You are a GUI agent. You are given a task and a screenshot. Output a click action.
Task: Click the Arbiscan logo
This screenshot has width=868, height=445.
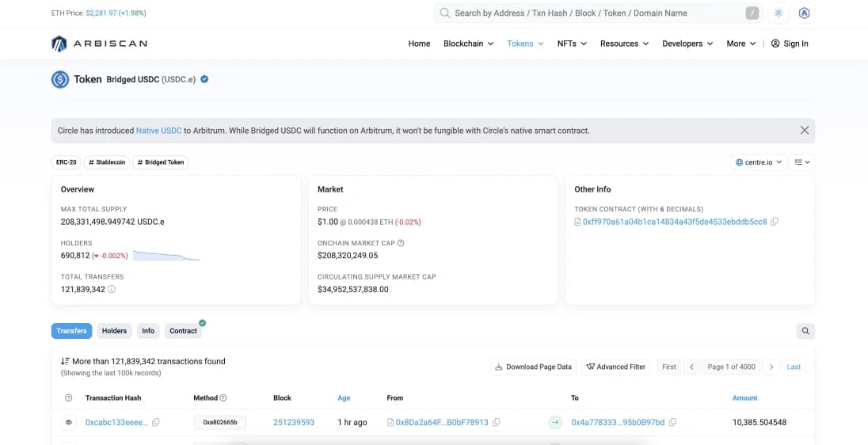(x=99, y=44)
